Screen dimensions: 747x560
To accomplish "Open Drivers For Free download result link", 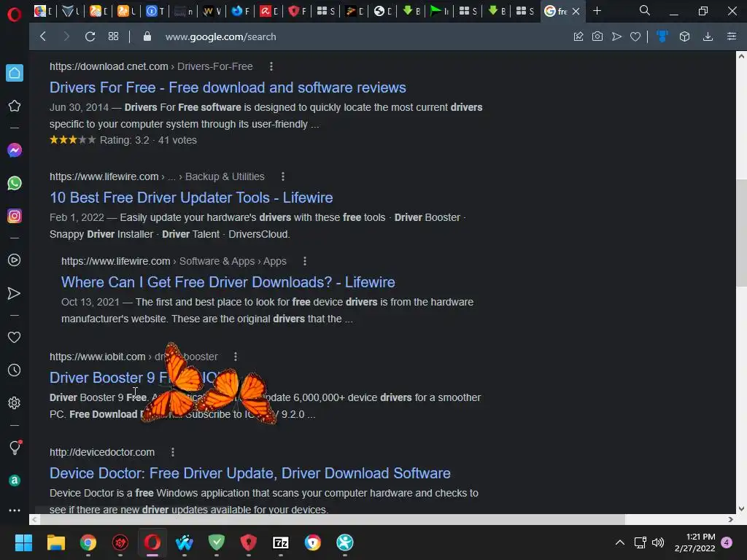I will coord(228,87).
